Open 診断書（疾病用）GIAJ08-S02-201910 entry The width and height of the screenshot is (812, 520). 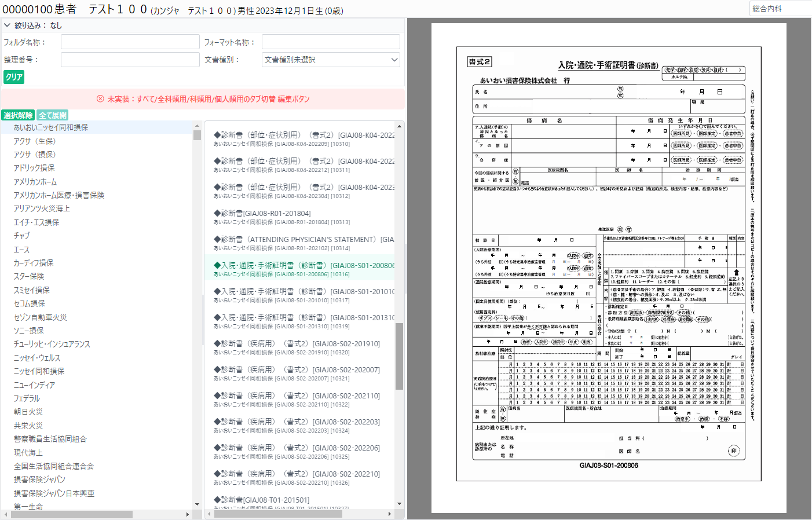point(300,347)
